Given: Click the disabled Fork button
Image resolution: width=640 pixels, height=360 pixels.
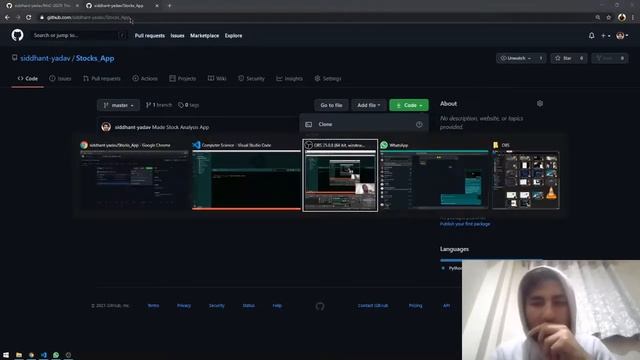Looking at the screenshot, I should pyautogui.click(x=604, y=58).
